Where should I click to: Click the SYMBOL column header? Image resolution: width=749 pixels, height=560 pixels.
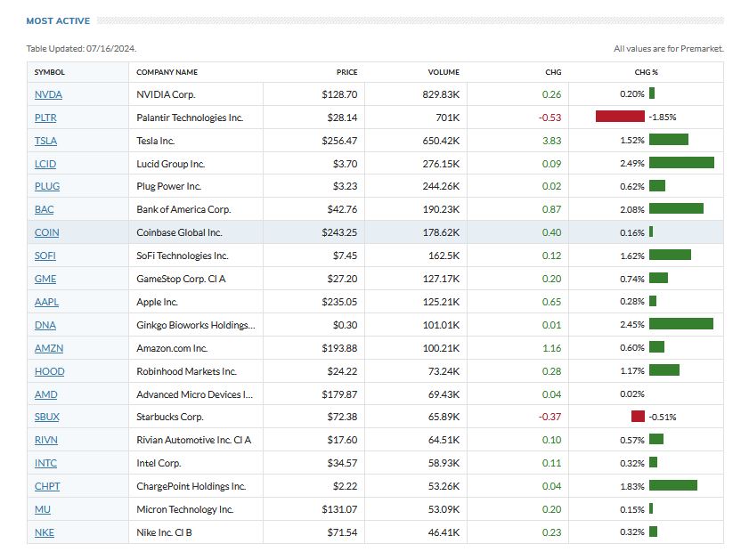pyautogui.click(x=50, y=72)
